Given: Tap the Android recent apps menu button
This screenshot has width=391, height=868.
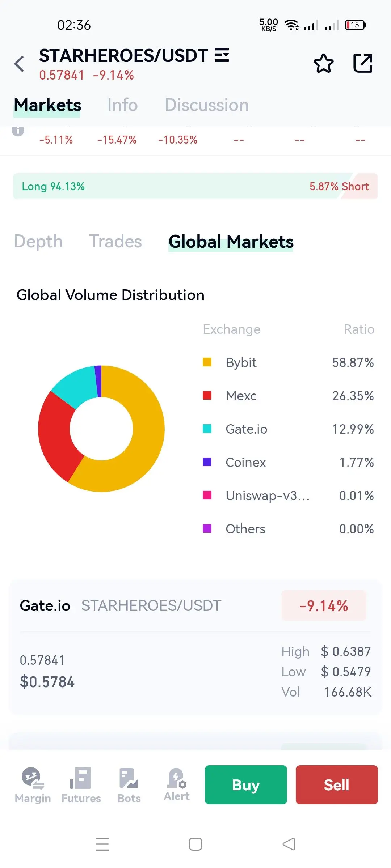Looking at the screenshot, I should [x=102, y=844].
